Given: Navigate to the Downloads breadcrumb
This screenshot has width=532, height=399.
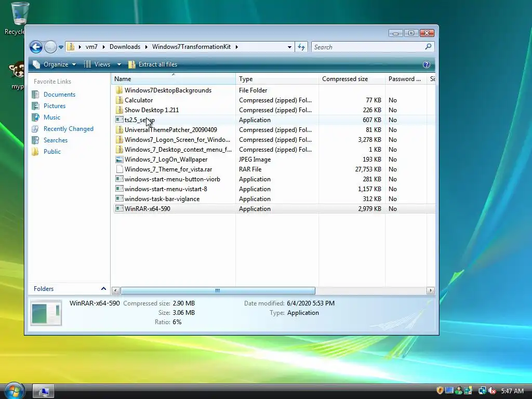Looking at the screenshot, I should (x=125, y=47).
